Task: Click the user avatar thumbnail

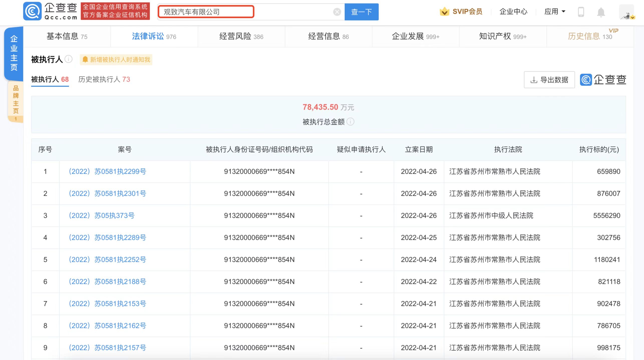Action: [x=626, y=12]
